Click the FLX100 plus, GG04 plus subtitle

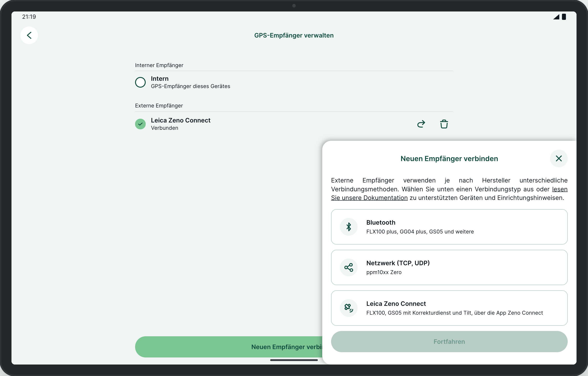click(x=420, y=231)
